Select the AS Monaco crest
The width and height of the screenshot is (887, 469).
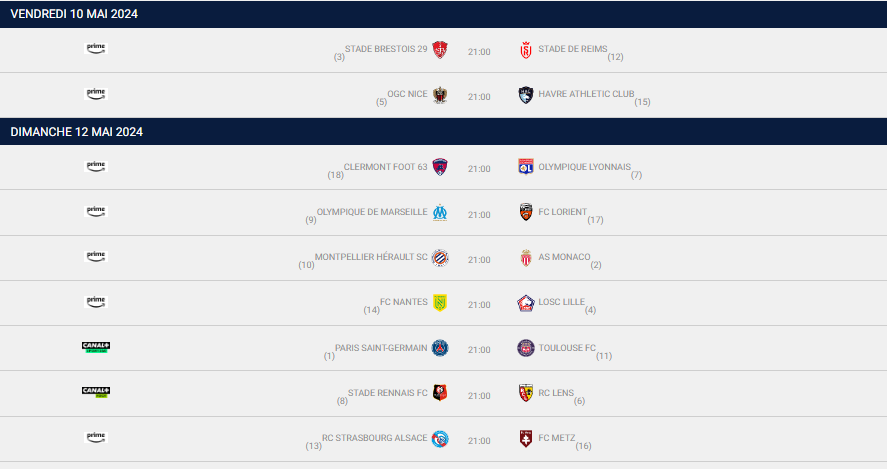click(x=526, y=258)
